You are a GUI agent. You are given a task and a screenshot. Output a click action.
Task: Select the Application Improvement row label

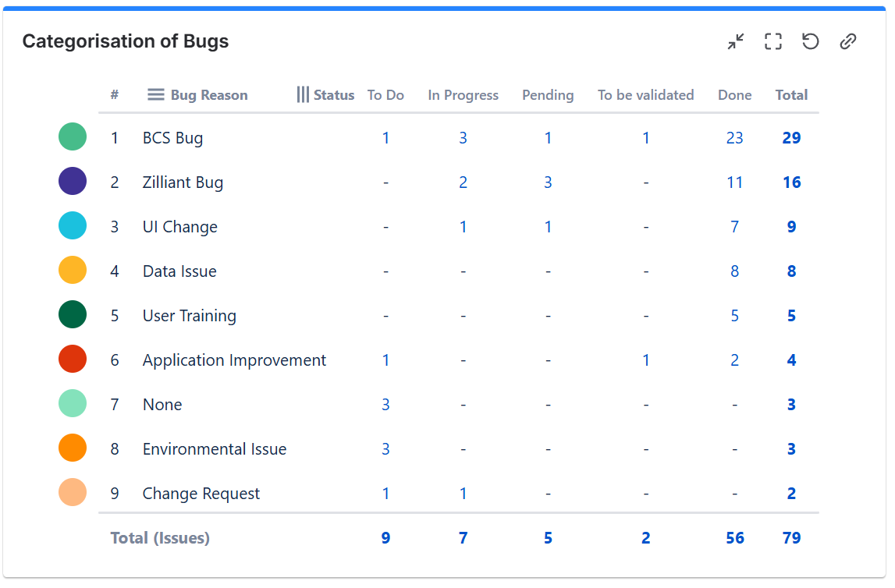pyautogui.click(x=234, y=360)
